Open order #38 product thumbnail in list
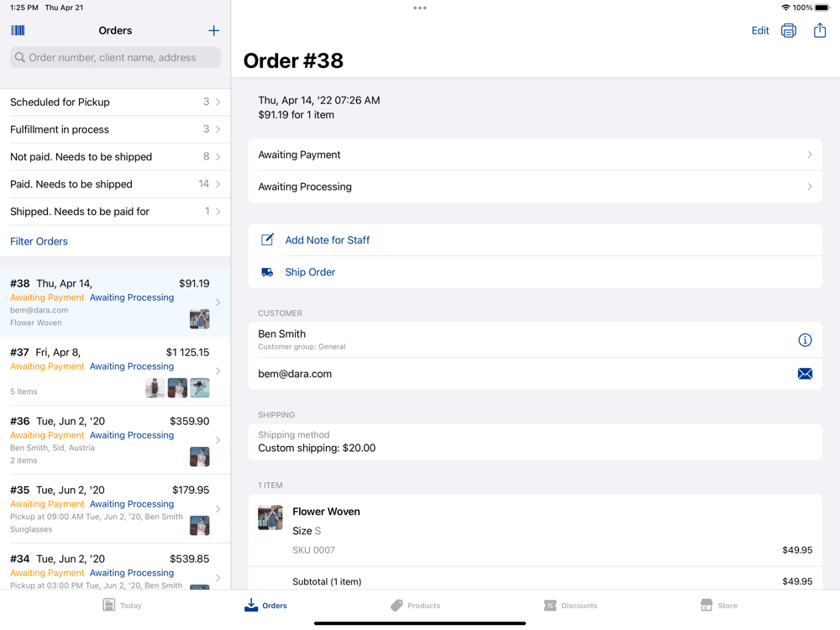840x630 pixels. click(199, 318)
